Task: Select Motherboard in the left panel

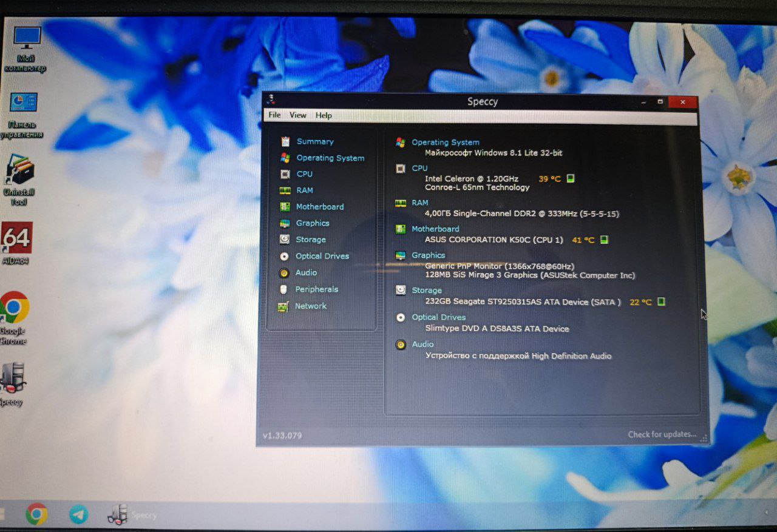Action: 319,207
